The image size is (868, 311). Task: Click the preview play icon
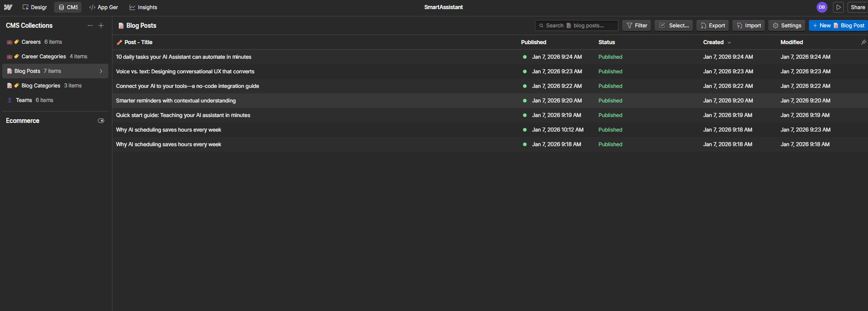click(x=838, y=7)
